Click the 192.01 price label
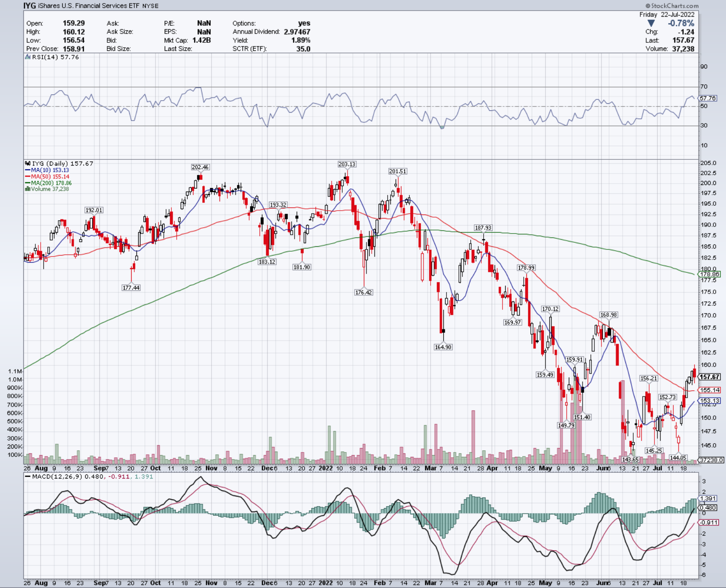Screen dimensions: 726x588 (x=94, y=210)
